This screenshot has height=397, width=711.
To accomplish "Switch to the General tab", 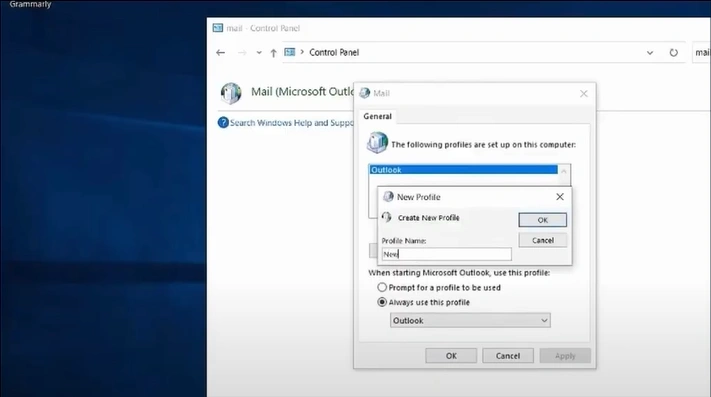I will [377, 116].
